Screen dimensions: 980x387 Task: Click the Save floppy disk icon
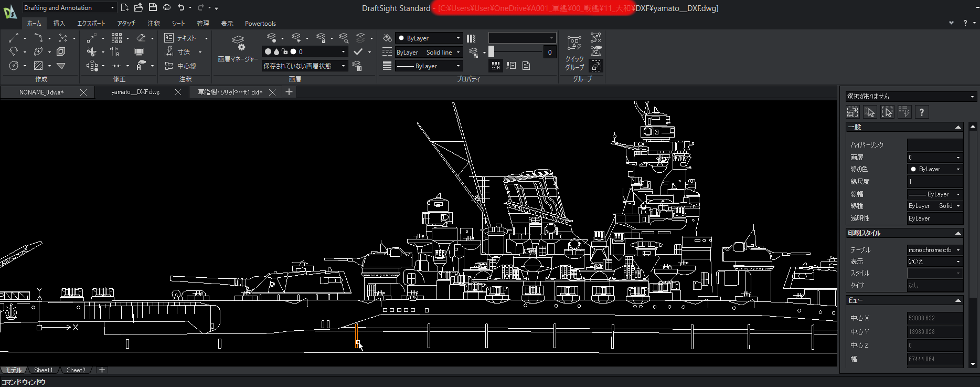point(153,7)
